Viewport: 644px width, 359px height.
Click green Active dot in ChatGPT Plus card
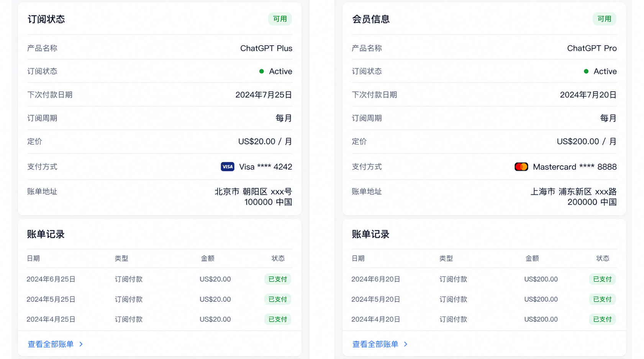[262, 71]
